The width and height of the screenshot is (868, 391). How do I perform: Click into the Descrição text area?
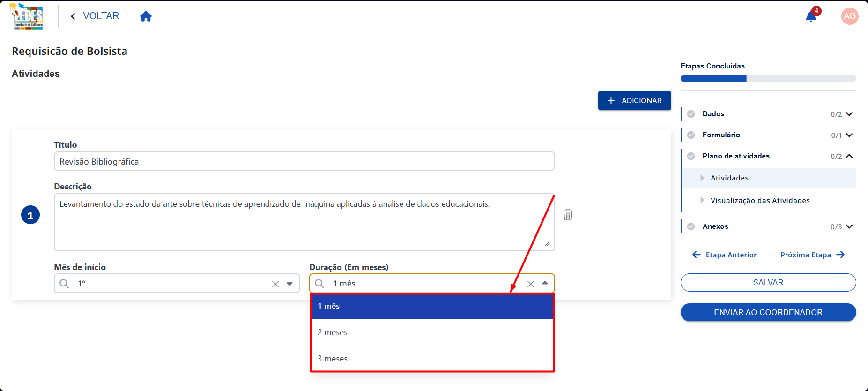[304, 222]
